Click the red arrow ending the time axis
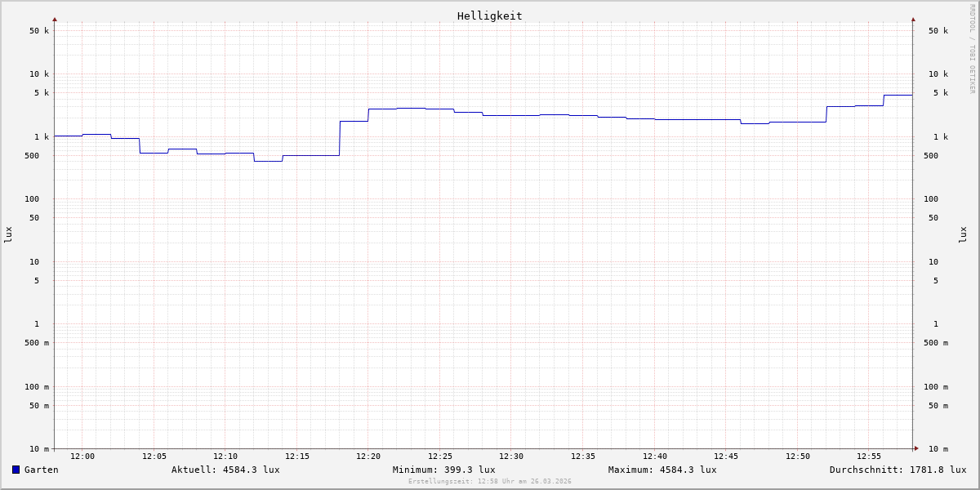This screenshot has height=490, width=980. tap(916, 448)
